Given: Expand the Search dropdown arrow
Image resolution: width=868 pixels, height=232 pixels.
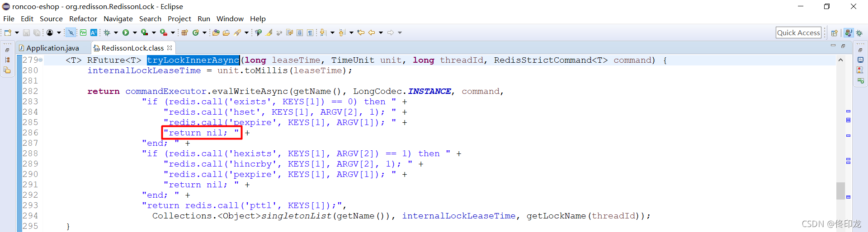Looking at the screenshot, I should click(246, 32).
